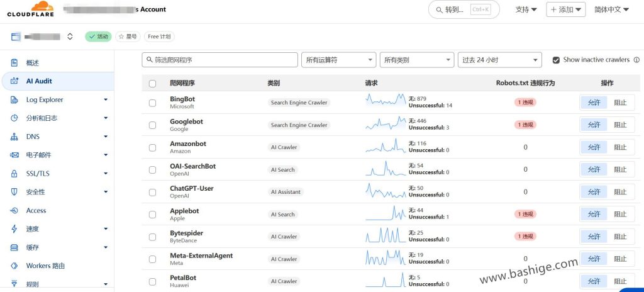Click the 转到 quick search box
This screenshot has height=292, width=644.
(x=464, y=9)
